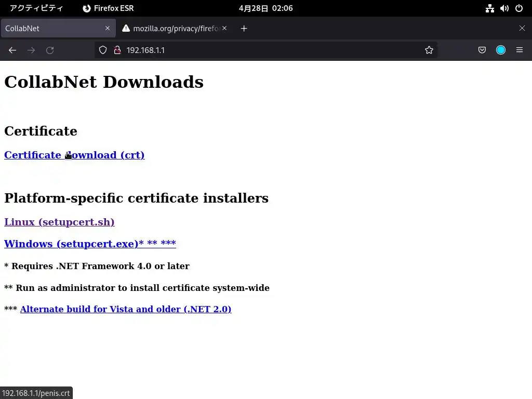Viewport: 532px width, 399px height.
Task: Open the Windows (setupcert.exe) link
Action: coord(90,244)
